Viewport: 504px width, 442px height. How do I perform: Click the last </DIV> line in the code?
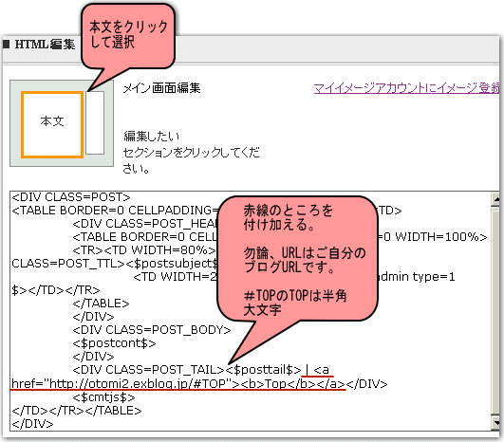coord(32,424)
